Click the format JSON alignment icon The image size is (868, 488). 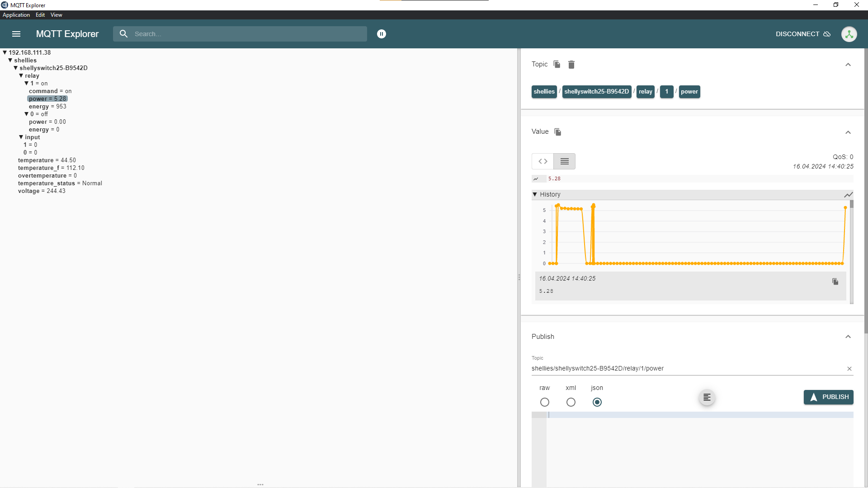click(x=707, y=398)
